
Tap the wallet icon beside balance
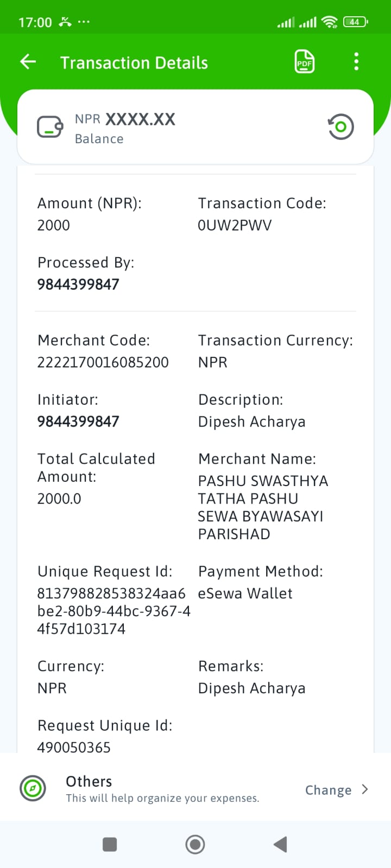click(x=50, y=127)
